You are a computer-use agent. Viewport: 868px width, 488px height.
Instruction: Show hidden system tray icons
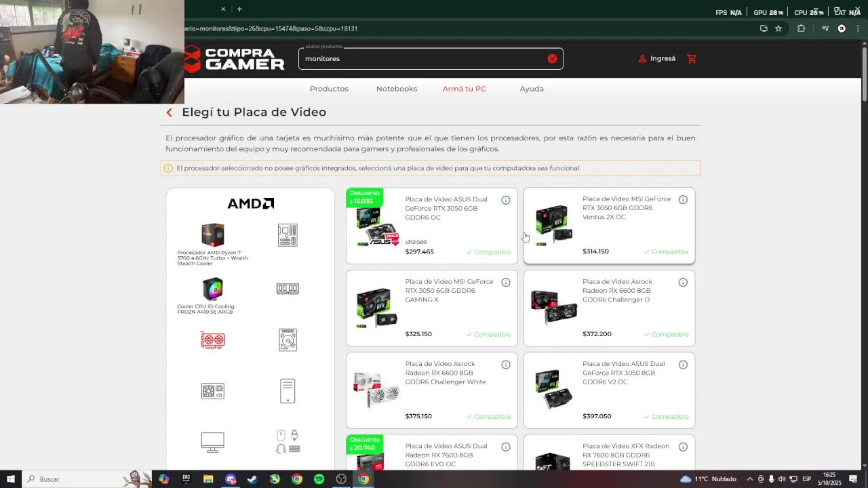tap(749, 479)
